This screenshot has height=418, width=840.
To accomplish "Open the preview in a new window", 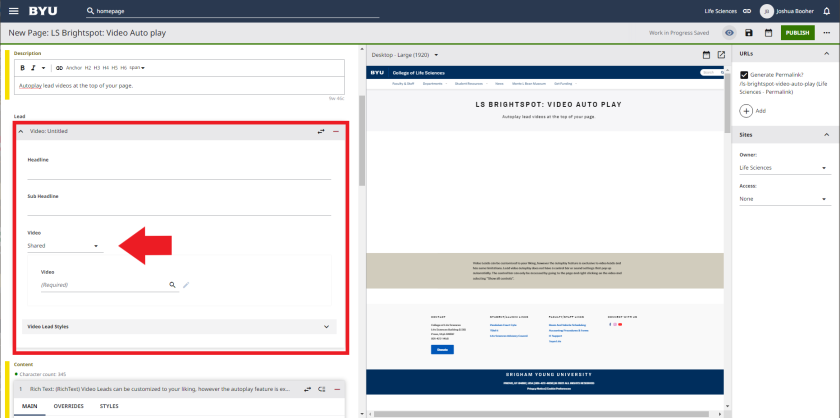I will (721, 55).
